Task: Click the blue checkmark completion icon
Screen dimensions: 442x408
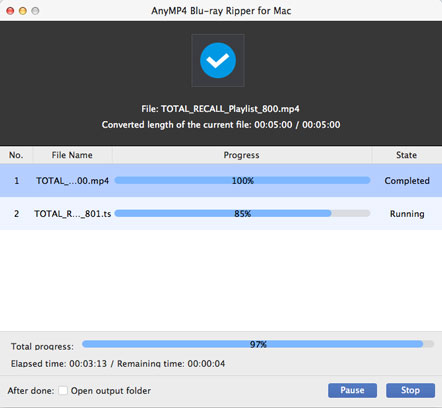Action: pyautogui.click(x=218, y=60)
